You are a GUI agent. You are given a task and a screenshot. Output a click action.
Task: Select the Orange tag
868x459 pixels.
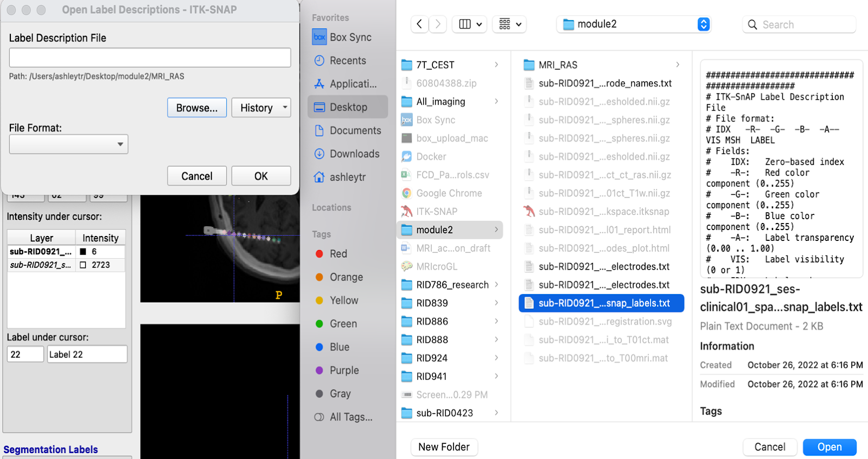(346, 277)
